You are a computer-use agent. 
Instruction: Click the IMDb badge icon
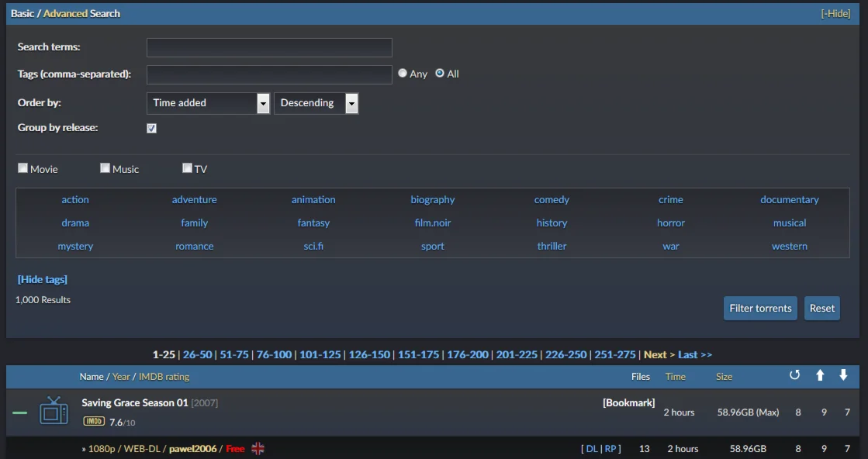pos(93,422)
